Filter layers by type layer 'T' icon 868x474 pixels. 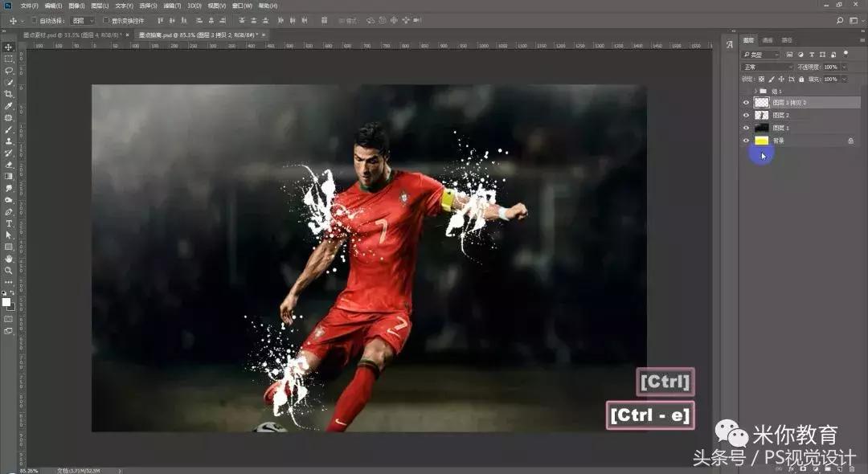coord(812,54)
